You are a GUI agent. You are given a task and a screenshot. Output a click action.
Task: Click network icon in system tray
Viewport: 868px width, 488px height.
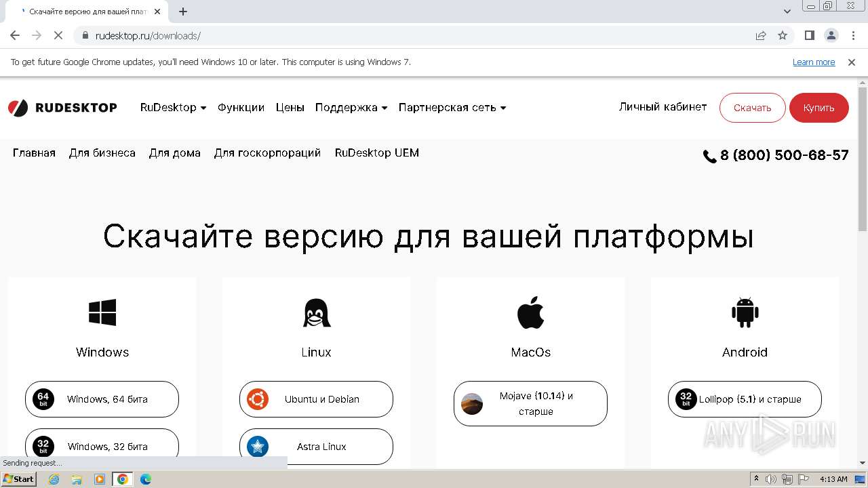tap(787, 479)
